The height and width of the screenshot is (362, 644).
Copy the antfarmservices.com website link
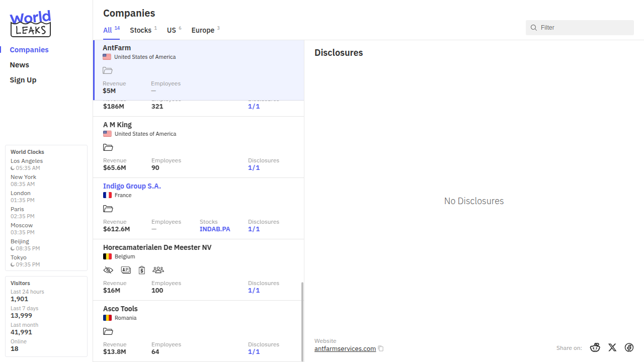(381, 349)
